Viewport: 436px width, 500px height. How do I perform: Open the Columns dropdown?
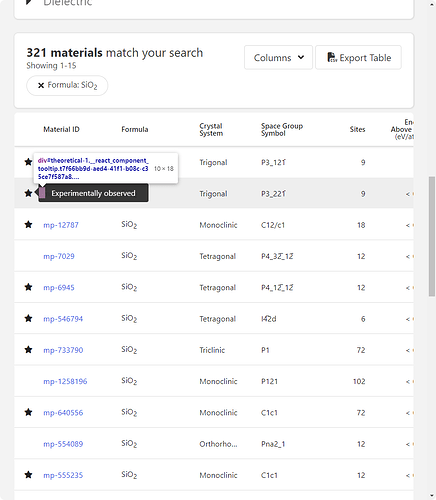pos(278,58)
